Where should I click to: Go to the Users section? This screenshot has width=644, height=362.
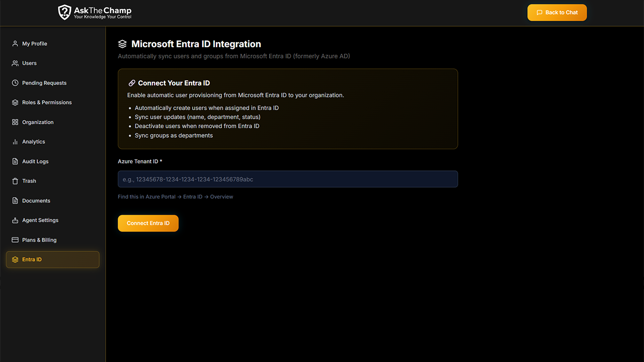coord(53,63)
